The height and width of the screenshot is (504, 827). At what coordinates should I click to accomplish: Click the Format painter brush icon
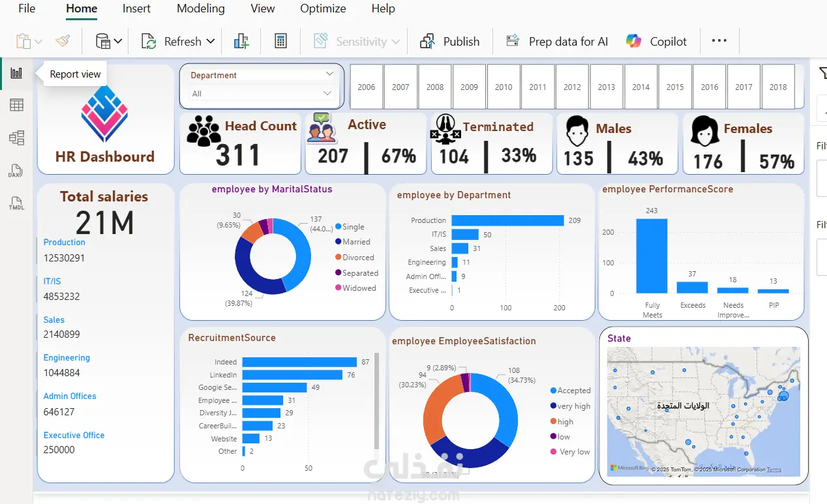click(63, 41)
